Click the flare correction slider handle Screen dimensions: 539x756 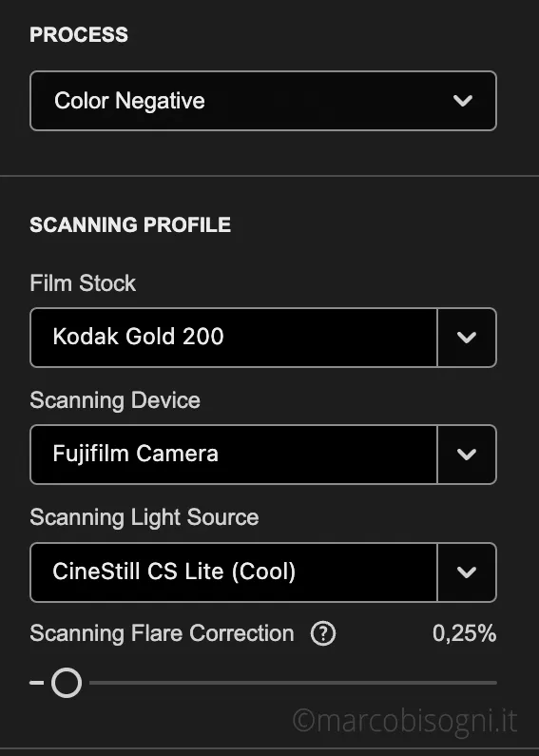[x=67, y=683]
